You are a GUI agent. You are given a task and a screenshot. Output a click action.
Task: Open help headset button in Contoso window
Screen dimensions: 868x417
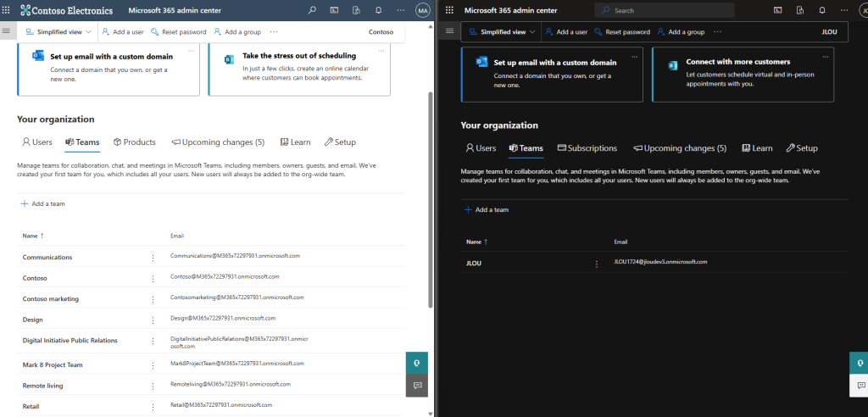click(417, 364)
